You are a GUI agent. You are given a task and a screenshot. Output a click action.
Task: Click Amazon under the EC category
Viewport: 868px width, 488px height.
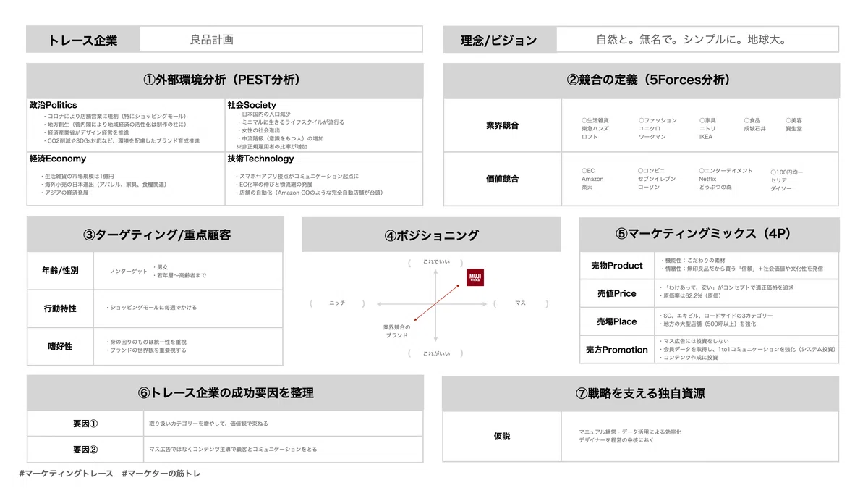[x=592, y=179]
